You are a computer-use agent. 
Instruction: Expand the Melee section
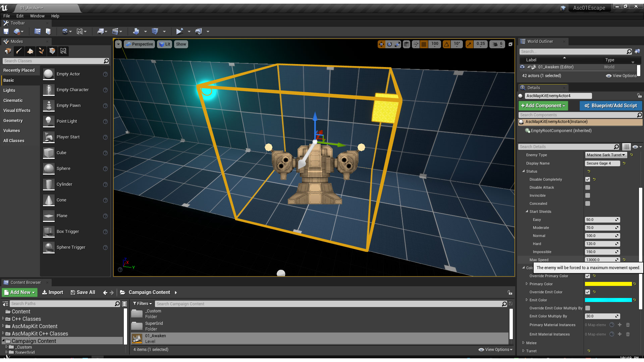coord(524,343)
